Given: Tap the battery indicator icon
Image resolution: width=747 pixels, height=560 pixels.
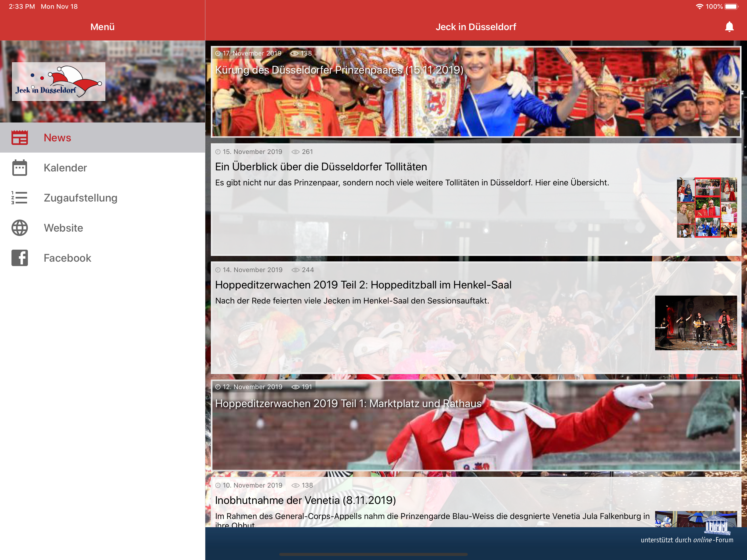Looking at the screenshot, I should tap(731, 6).
